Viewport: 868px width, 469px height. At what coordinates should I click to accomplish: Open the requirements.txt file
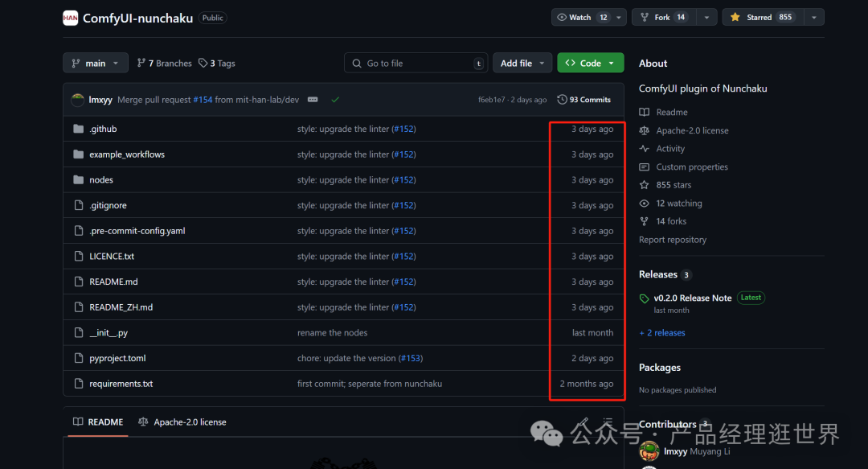(x=121, y=384)
